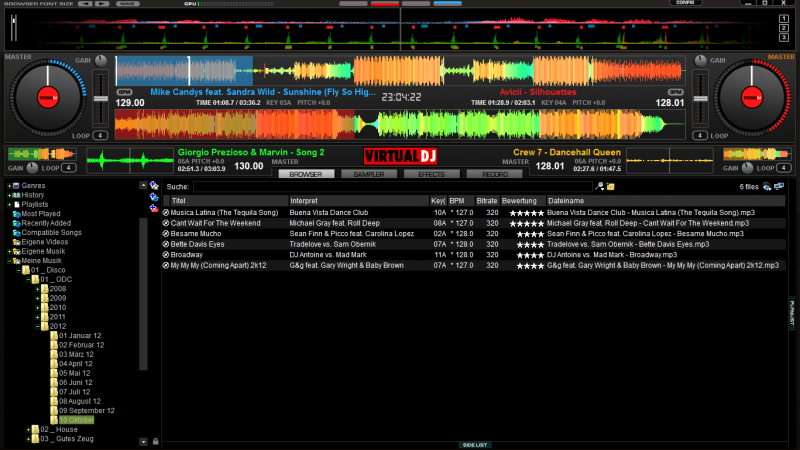This screenshot has width=800, height=450.
Task: Select the 10 Oktober folder
Action: pyautogui.click(x=77, y=420)
